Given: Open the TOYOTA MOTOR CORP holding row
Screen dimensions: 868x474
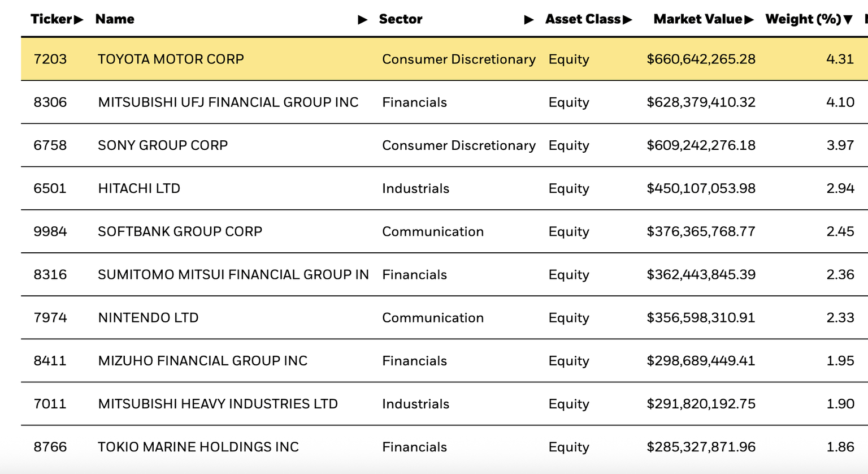Looking at the screenshot, I should pos(171,59).
